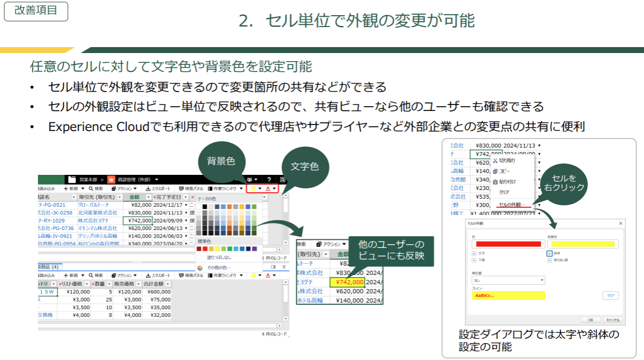Click the panel layout icon beside the double chevron
This screenshot has height=360, width=644.
click(273, 267)
